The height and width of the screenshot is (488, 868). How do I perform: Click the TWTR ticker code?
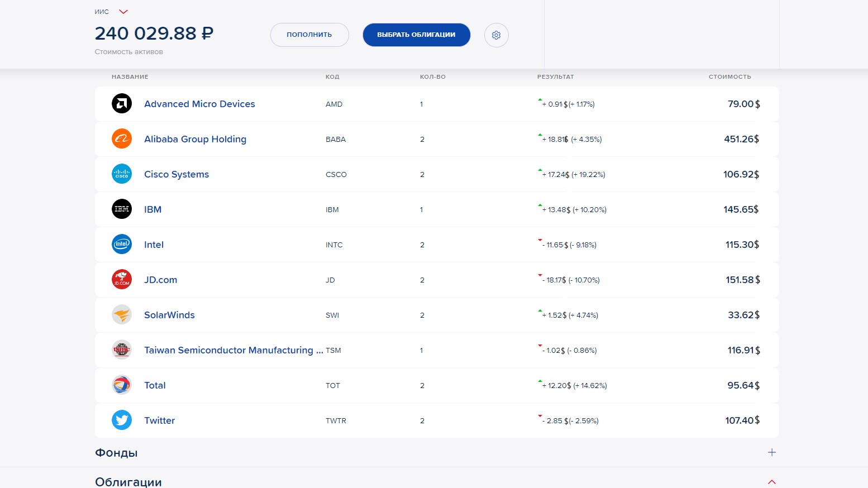tap(336, 421)
